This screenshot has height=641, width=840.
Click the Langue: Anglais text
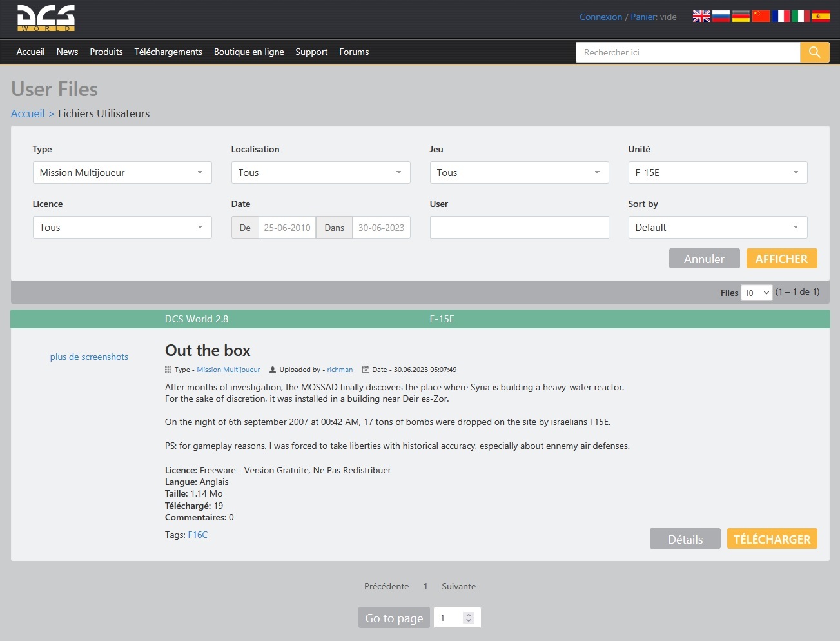pyautogui.click(x=197, y=482)
